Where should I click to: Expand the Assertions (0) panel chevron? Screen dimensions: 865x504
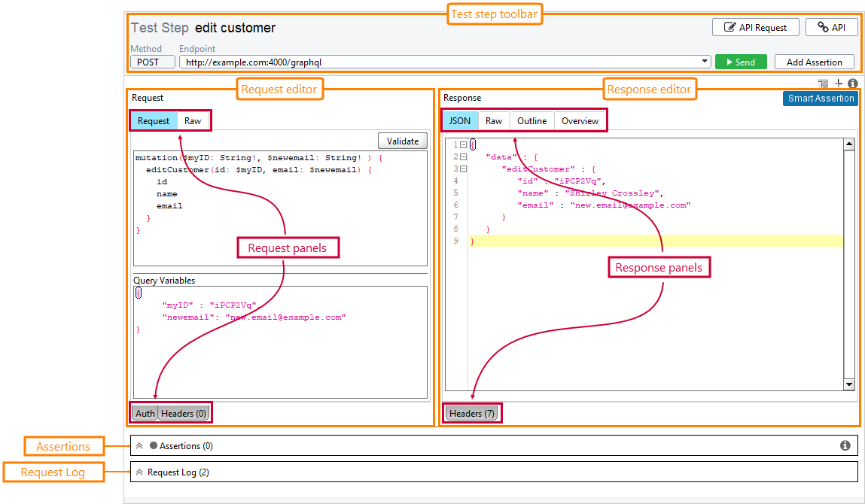coord(139,445)
